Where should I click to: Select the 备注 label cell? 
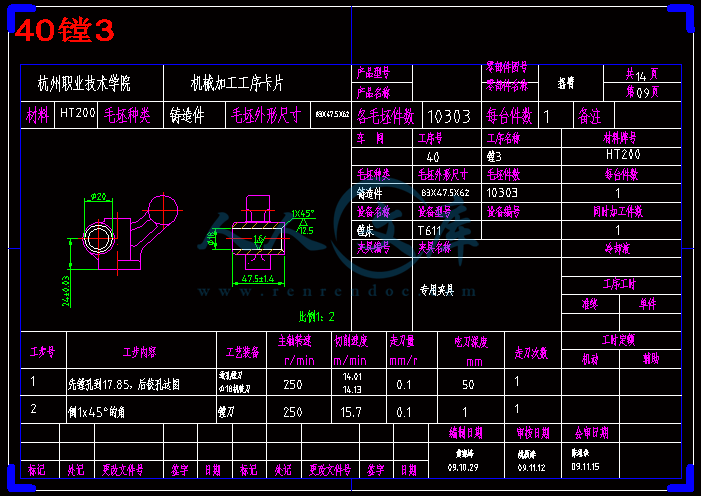[590, 116]
